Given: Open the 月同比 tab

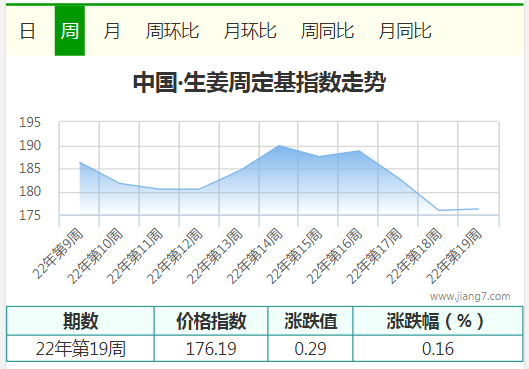Looking at the screenshot, I should pos(405,31).
